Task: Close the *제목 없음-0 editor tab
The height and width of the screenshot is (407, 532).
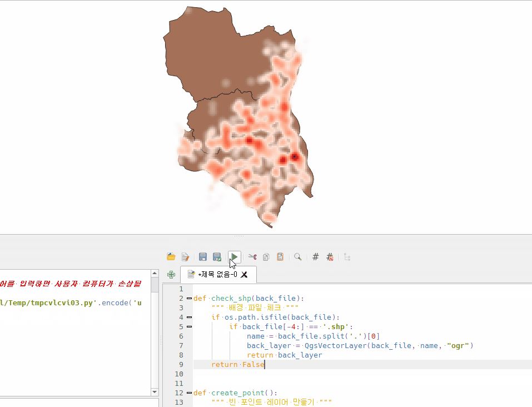Action: pos(243,274)
